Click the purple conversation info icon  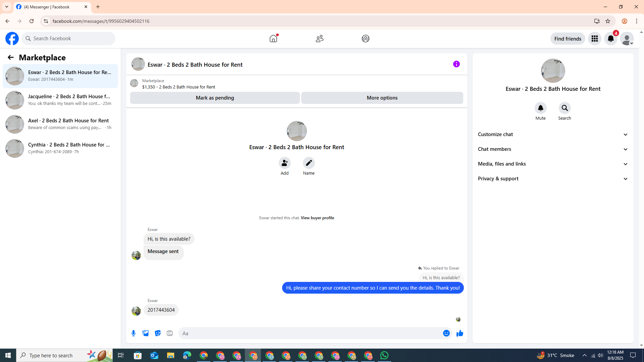[x=456, y=64]
